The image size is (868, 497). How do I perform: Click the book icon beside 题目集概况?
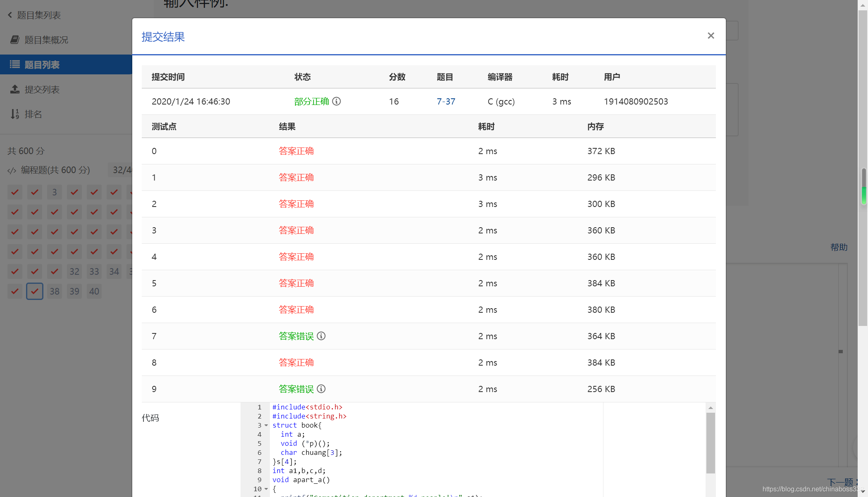coord(15,40)
